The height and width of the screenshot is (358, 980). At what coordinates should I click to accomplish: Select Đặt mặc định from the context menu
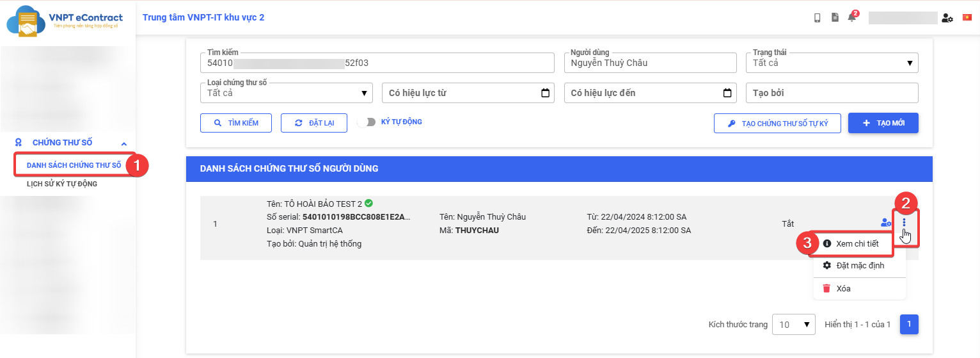tap(859, 265)
